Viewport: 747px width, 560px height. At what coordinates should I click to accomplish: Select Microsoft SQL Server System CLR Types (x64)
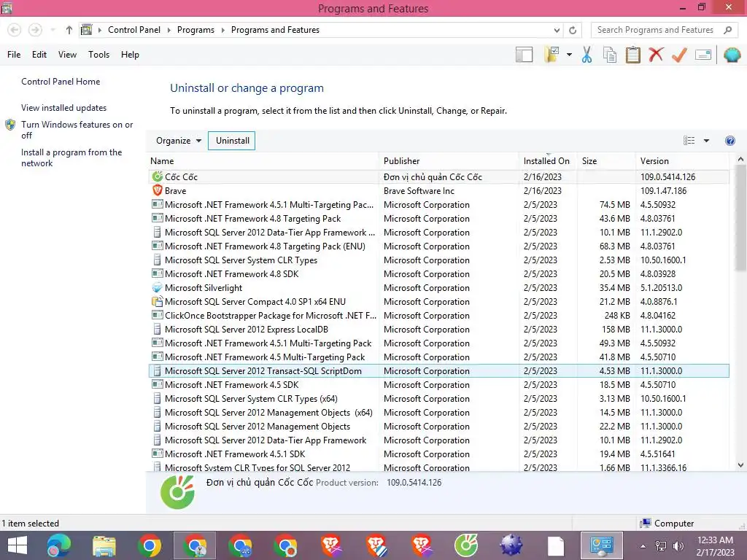click(438, 399)
